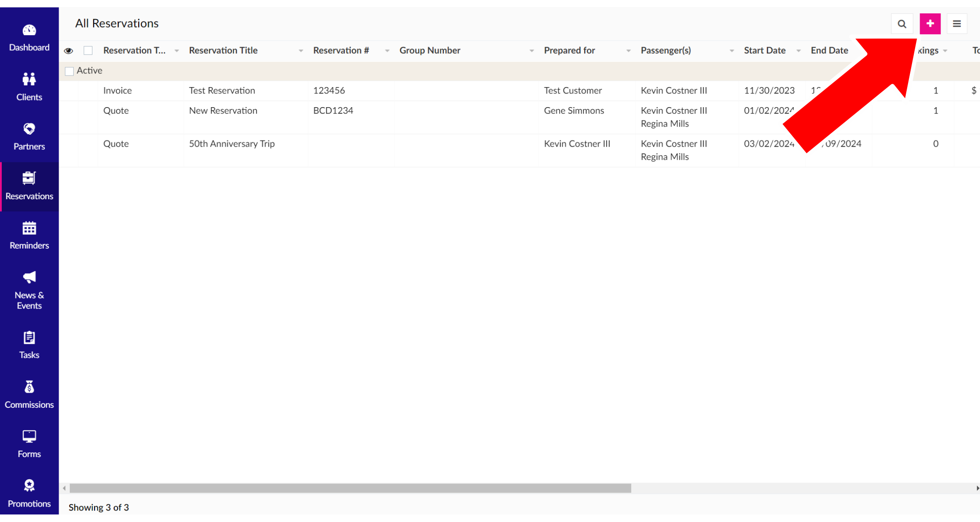Open the Test Reservation row title

[x=222, y=91]
